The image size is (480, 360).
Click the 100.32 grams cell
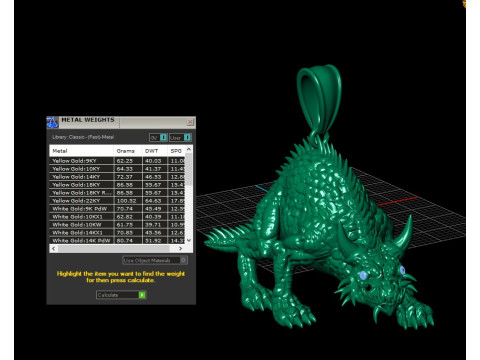pyautogui.click(x=128, y=201)
